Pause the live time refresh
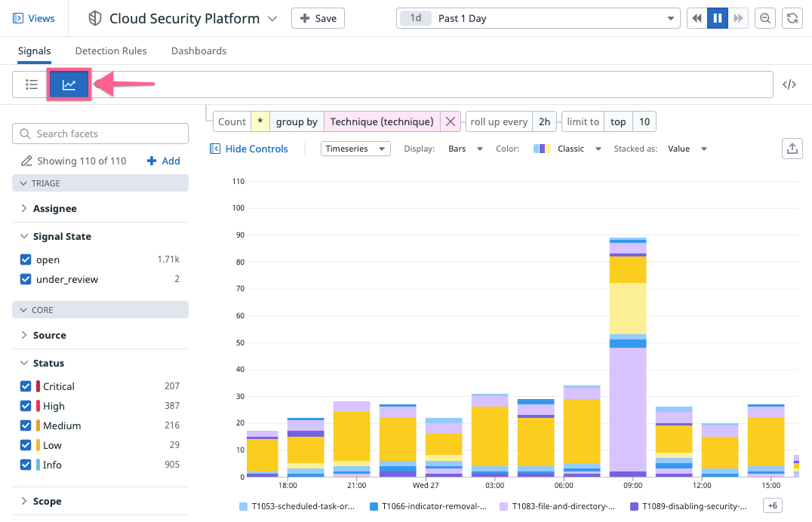The width and height of the screenshot is (812, 522). 717,18
